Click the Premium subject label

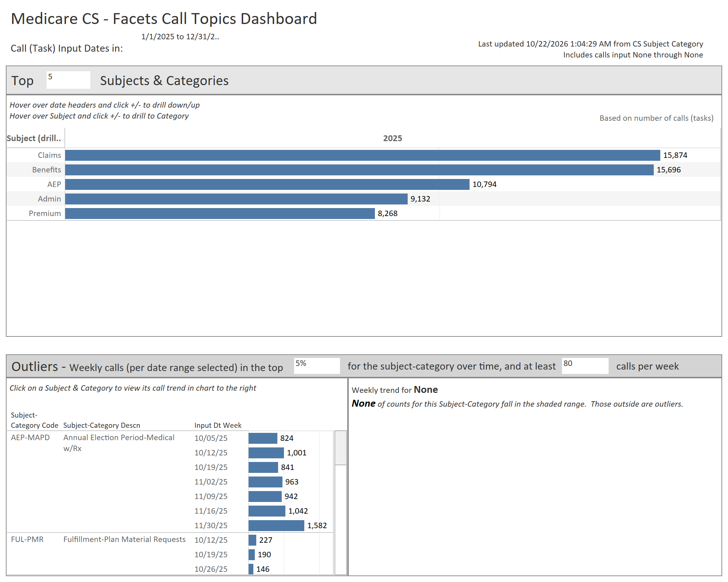click(45, 214)
